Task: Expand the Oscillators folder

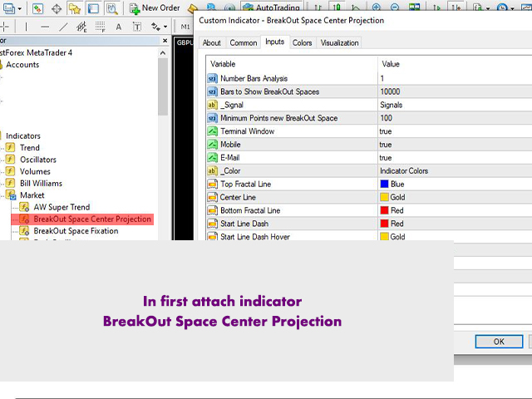Action: 38,160
